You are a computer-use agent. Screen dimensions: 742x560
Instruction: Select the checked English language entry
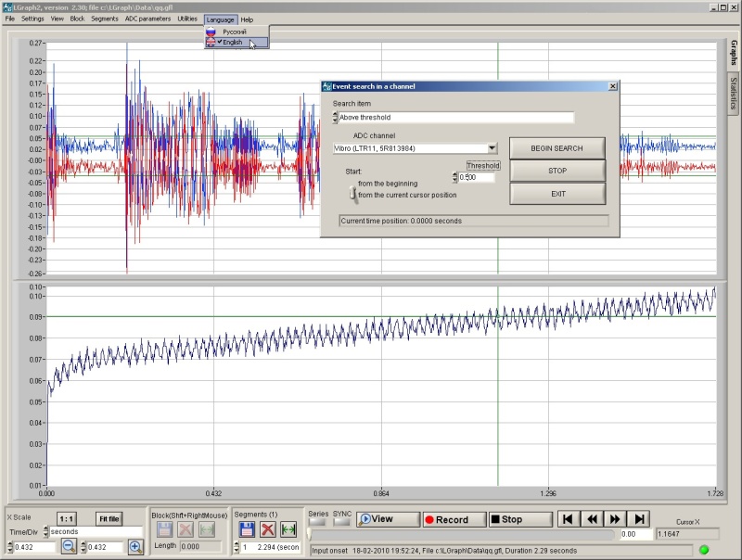(x=237, y=42)
